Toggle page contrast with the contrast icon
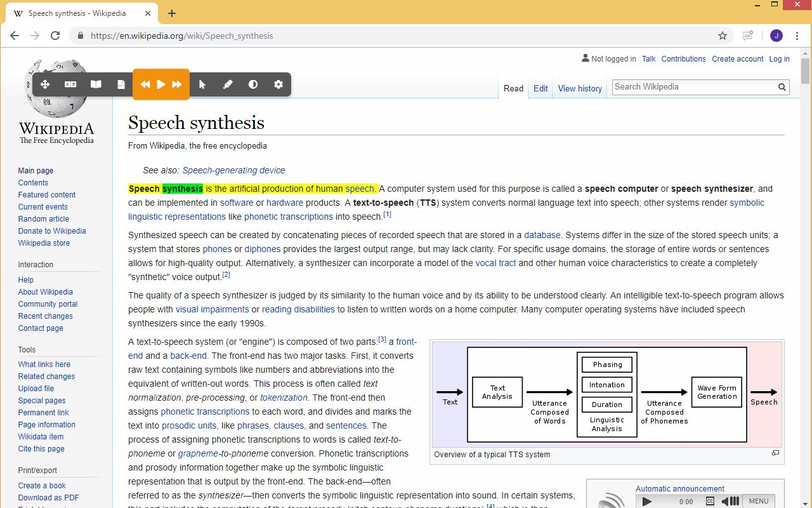This screenshot has width=812, height=508. pos(253,83)
